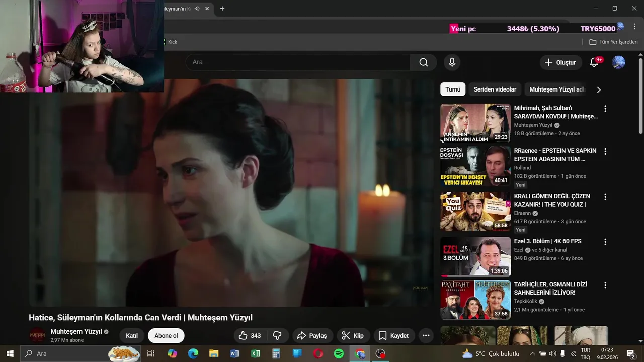Open Ezel 3. Bölüm thumbnail
The image size is (644, 362).
(x=475, y=257)
